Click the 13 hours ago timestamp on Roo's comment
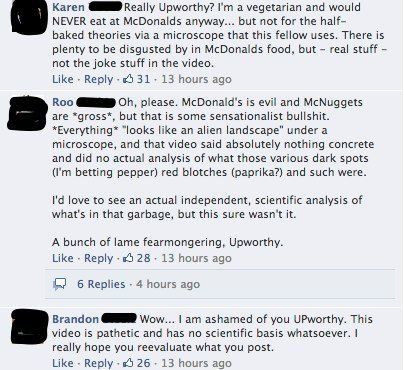404x370 pixels. pos(196,258)
